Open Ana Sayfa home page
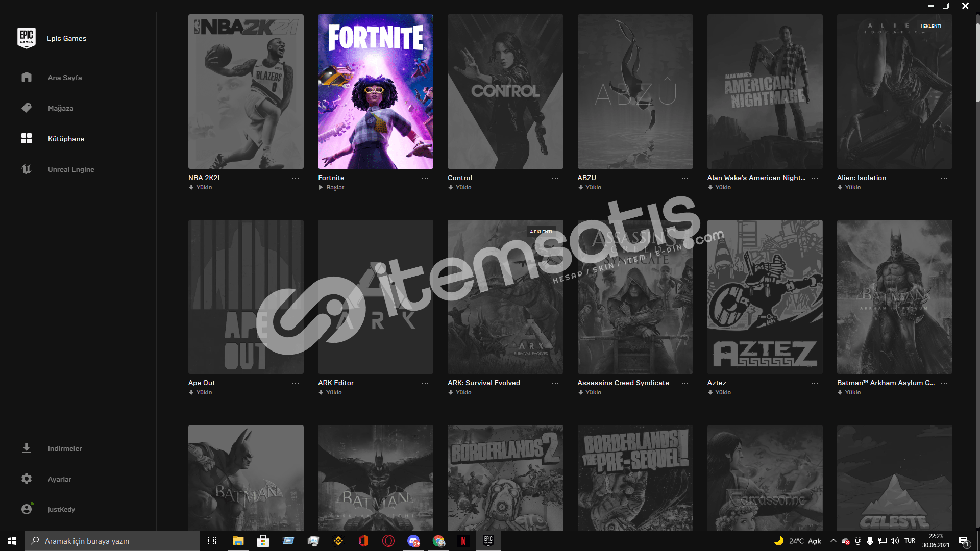This screenshot has width=980, height=551. click(x=65, y=78)
